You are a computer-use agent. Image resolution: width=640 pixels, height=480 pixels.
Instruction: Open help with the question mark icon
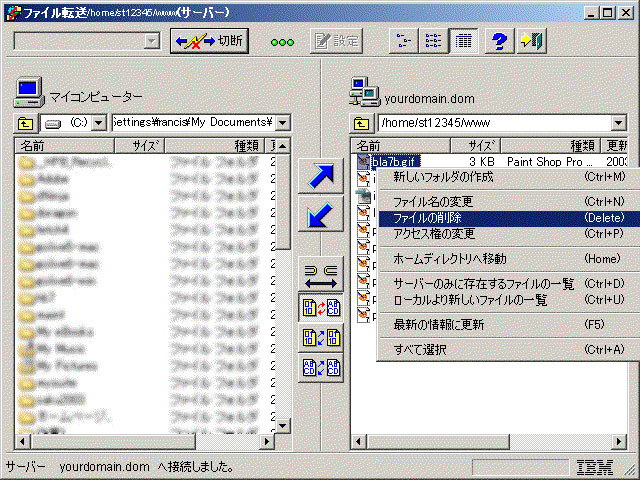tap(497, 41)
